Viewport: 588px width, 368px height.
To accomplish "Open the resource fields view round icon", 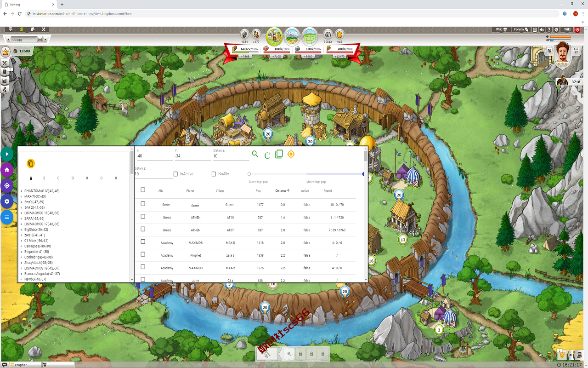I will 292,36.
